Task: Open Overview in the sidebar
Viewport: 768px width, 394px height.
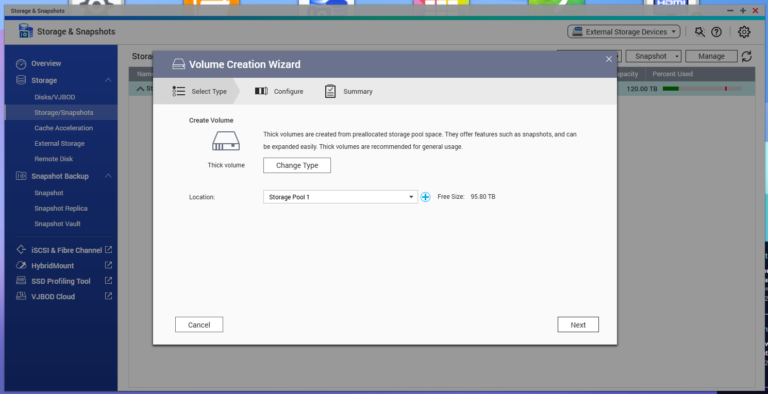Action: 46,64
